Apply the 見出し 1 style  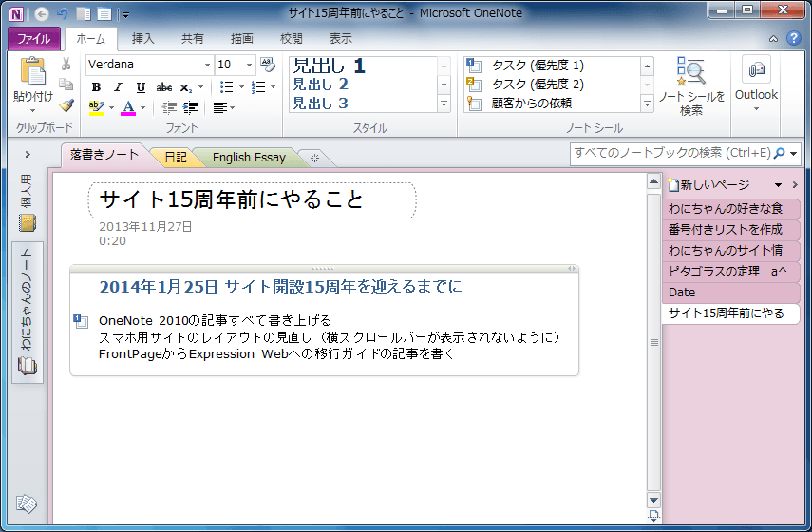coord(329,66)
